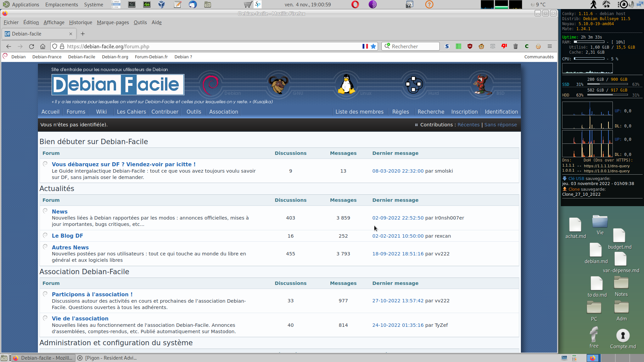Open Firefox hamburger application menu
Image resolution: width=644 pixels, height=362 pixels.
click(x=550, y=46)
